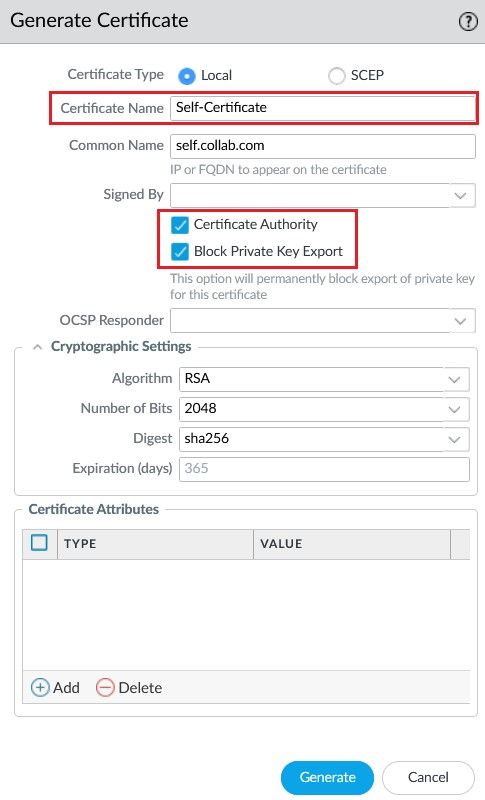The height and width of the screenshot is (800, 485).
Task: Click the plus icon to add attribute
Action: [40, 687]
